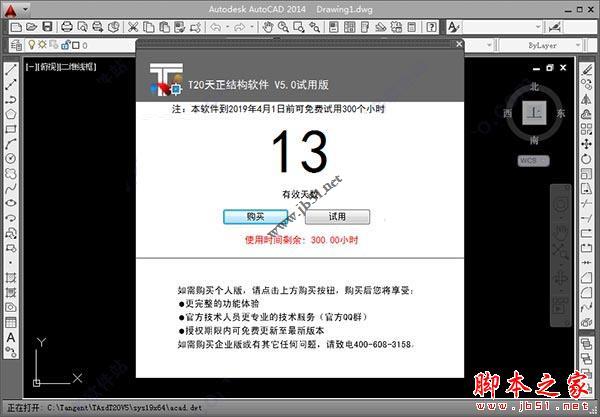Click the Redo arrow icon
This screenshot has height=417, width=600.
coord(240,27)
